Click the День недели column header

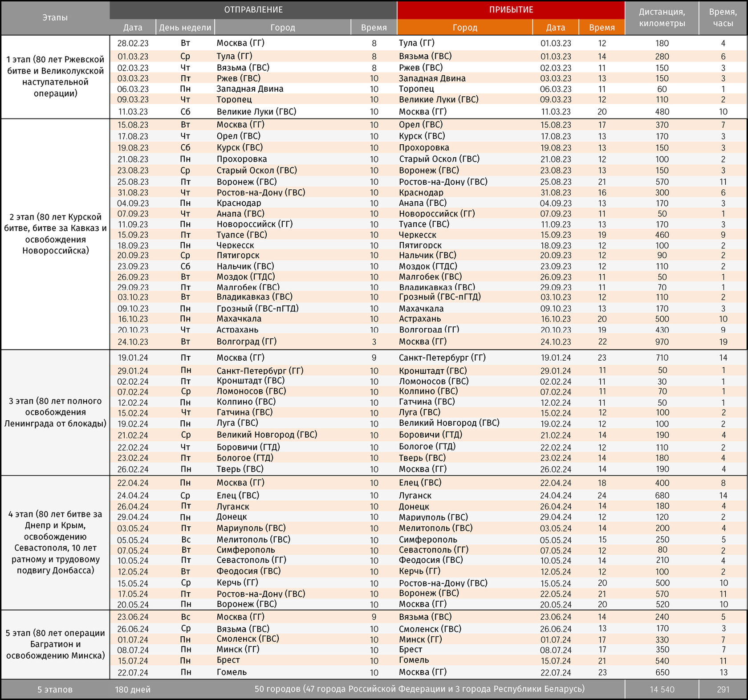click(x=185, y=27)
